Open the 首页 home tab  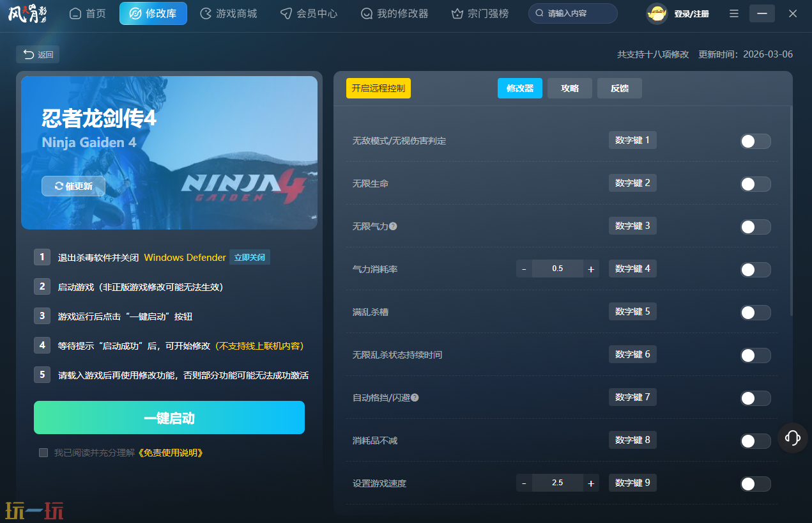point(88,13)
